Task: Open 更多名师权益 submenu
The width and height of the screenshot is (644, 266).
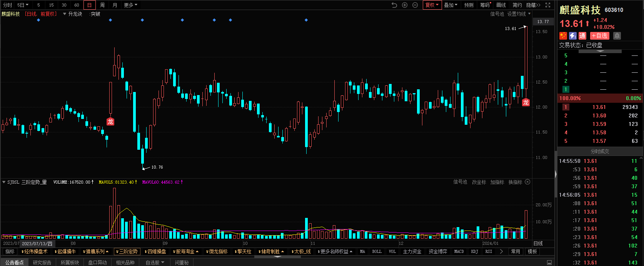Action: click(x=335, y=251)
